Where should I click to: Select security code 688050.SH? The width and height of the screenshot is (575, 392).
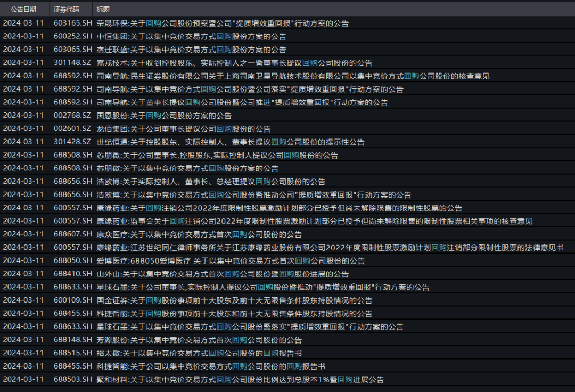72,261
